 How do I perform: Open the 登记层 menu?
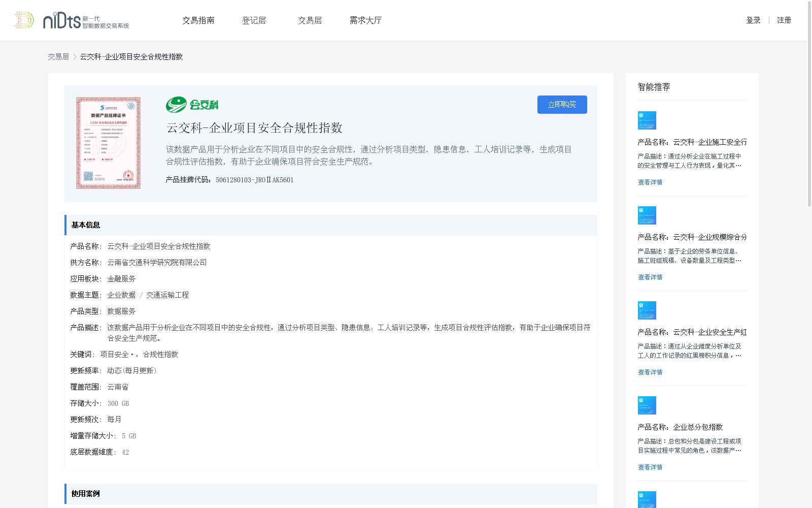pyautogui.click(x=254, y=20)
